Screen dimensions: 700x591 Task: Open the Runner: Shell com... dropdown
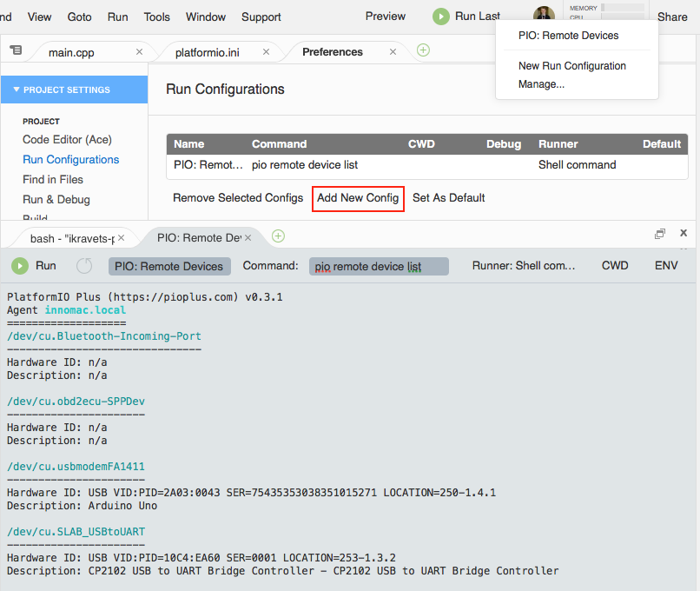523,266
